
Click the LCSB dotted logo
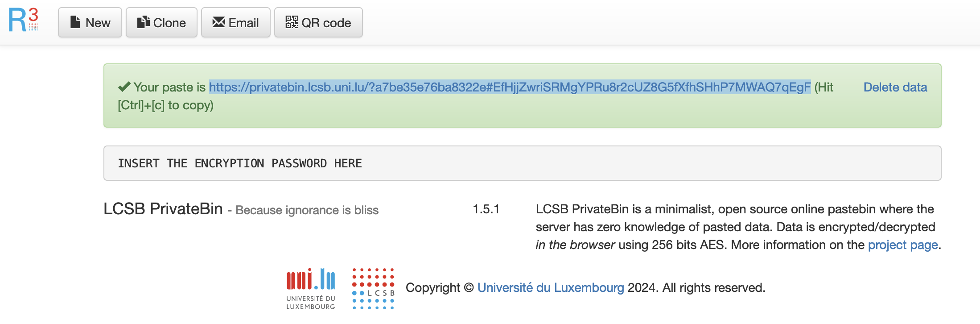373,289
